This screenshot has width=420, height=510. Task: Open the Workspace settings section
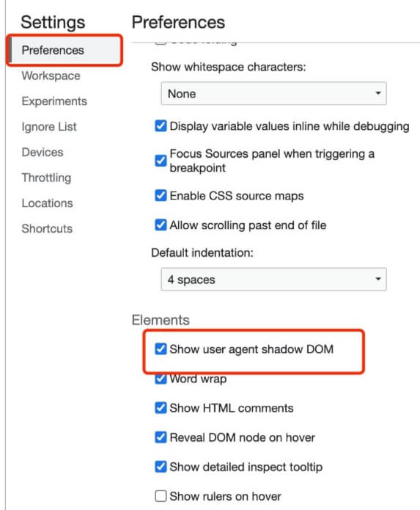tap(51, 76)
